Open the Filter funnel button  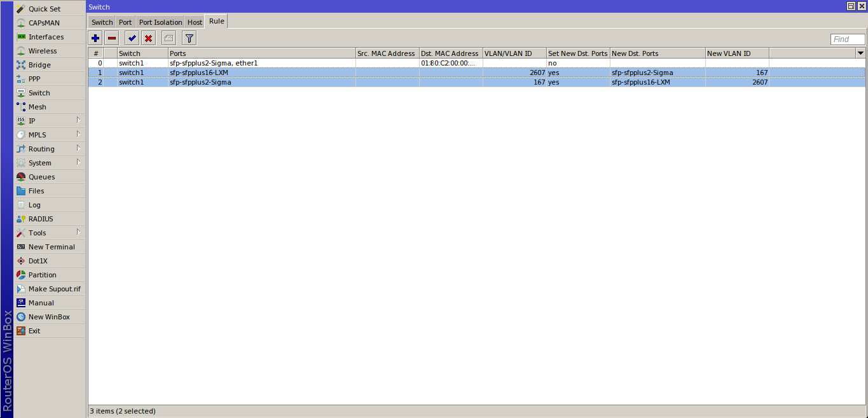[x=189, y=38]
